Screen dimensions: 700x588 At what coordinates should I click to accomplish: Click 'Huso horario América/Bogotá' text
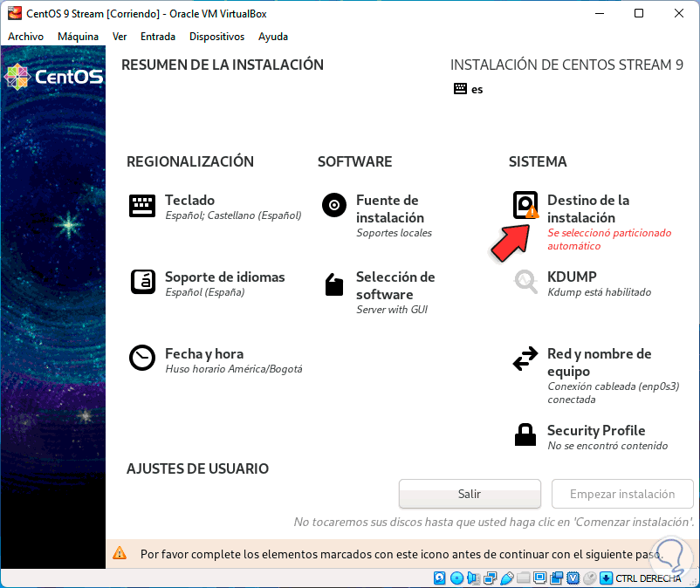click(x=234, y=369)
